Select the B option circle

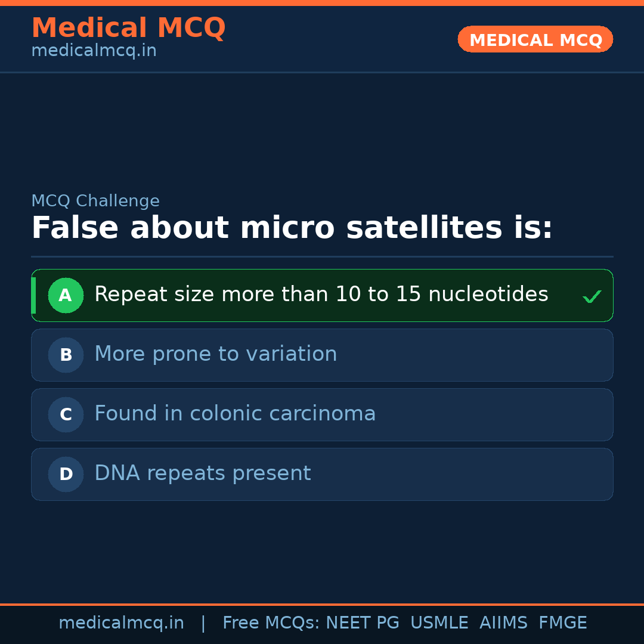[66, 355]
